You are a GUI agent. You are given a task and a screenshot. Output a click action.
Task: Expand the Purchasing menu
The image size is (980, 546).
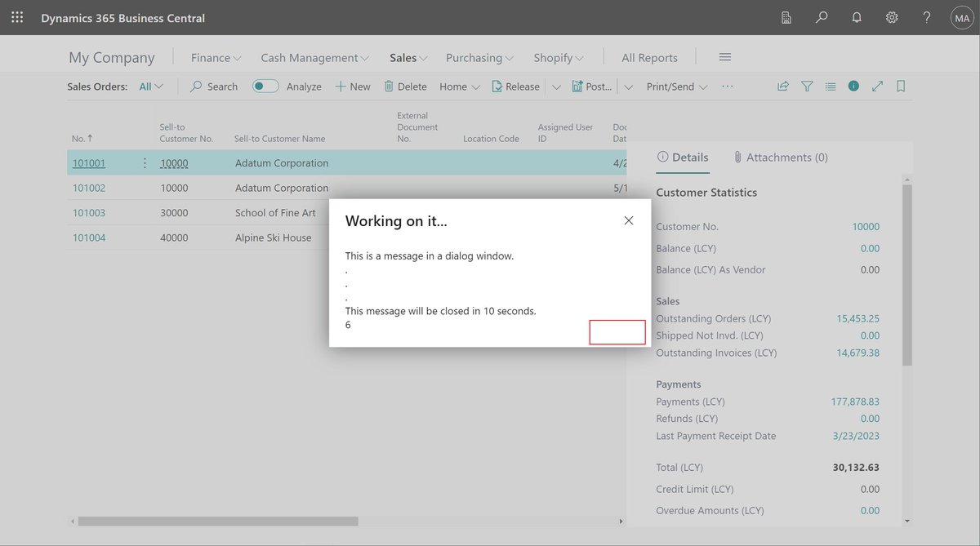480,58
